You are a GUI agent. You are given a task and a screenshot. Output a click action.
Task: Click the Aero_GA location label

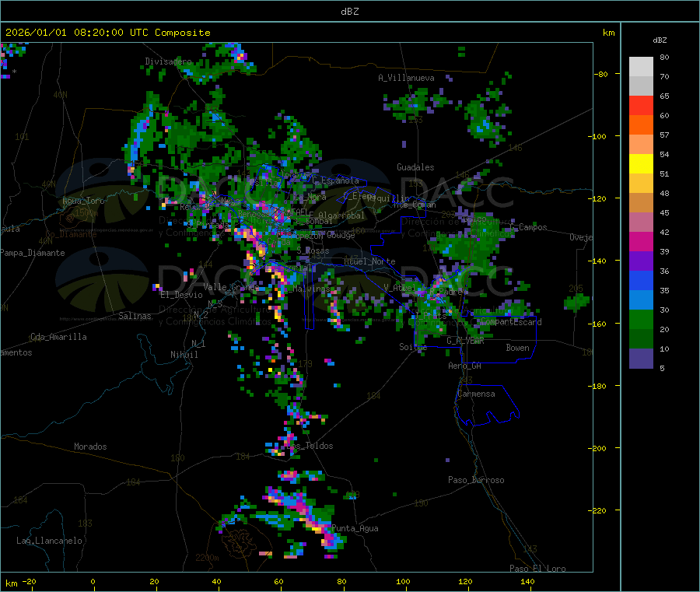pyautogui.click(x=465, y=366)
